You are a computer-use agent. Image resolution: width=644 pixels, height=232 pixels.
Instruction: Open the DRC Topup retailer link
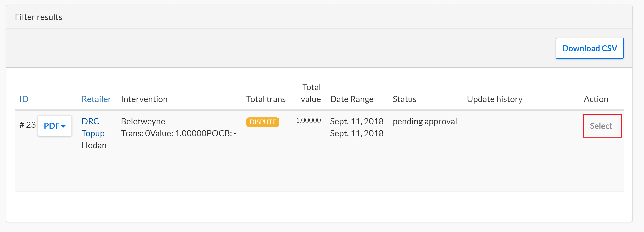[93, 127]
